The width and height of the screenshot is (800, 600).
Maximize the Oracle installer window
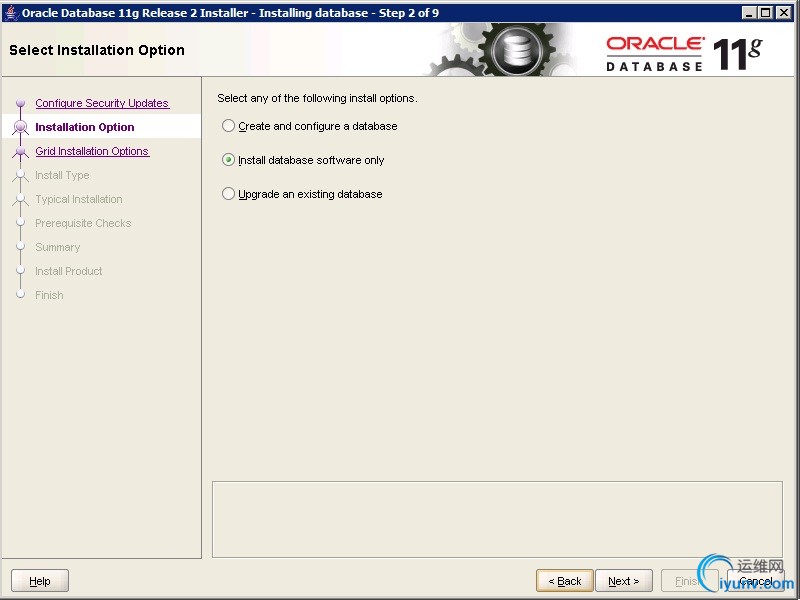(x=766, y=13)
